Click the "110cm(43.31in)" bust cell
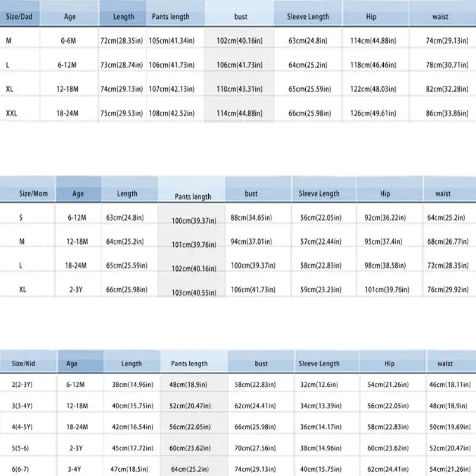The height and width of the screenshot is (476, 476). pyautogui.click(x=240, y=89)
